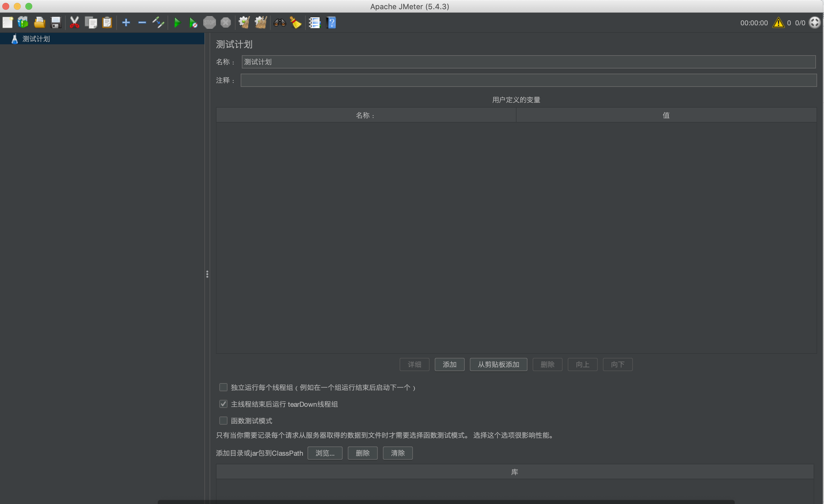This screenshot has height=504, width=824.
Task: Toggle enable/disable element icon
Action: pyautogui.click(x=158, y=23)
